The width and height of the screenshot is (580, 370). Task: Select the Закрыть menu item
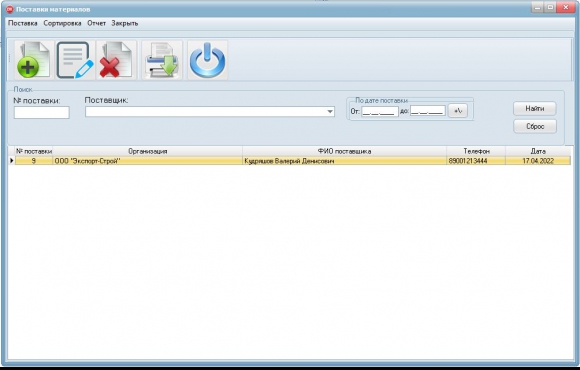[x=125, y=23]
